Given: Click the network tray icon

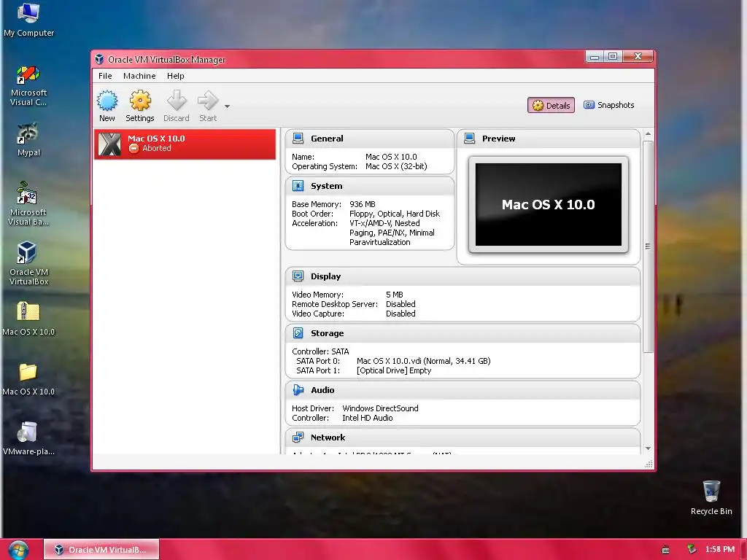Looking at the screenshot, I should [x=692, y=550].
